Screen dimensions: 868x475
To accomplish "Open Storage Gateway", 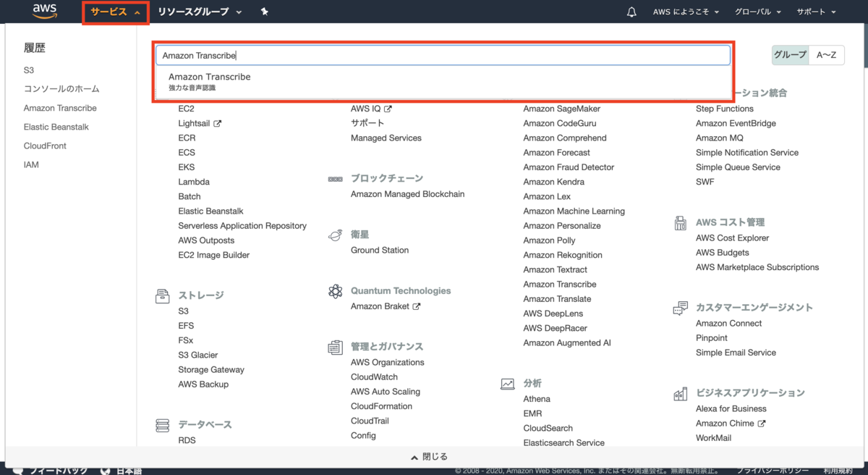I will [x=211, y=369].
